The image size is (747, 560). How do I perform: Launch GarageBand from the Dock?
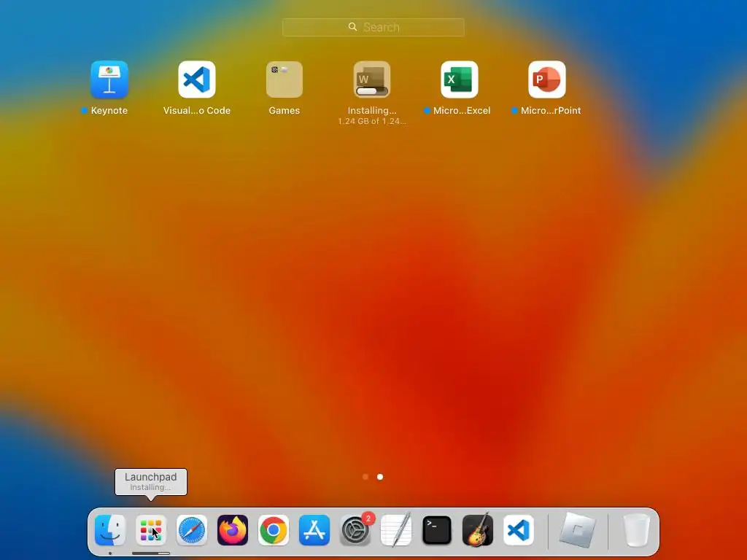point(478,530)
